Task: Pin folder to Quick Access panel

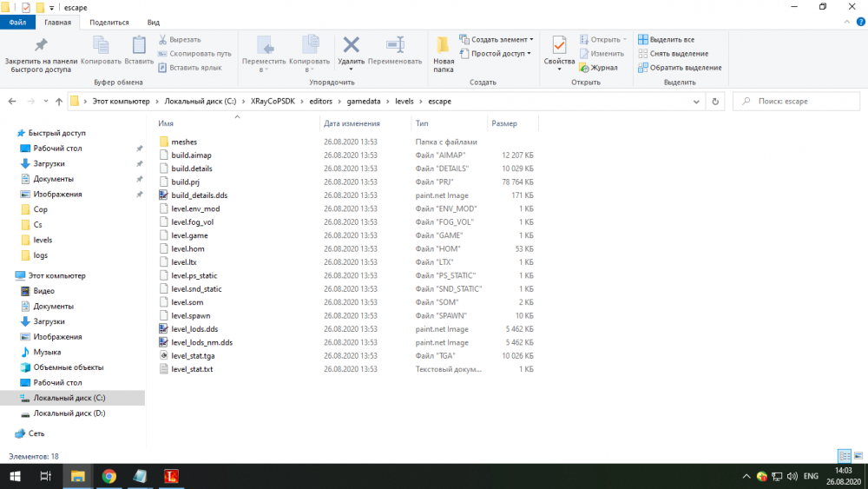Action: [x=41, y=54]
